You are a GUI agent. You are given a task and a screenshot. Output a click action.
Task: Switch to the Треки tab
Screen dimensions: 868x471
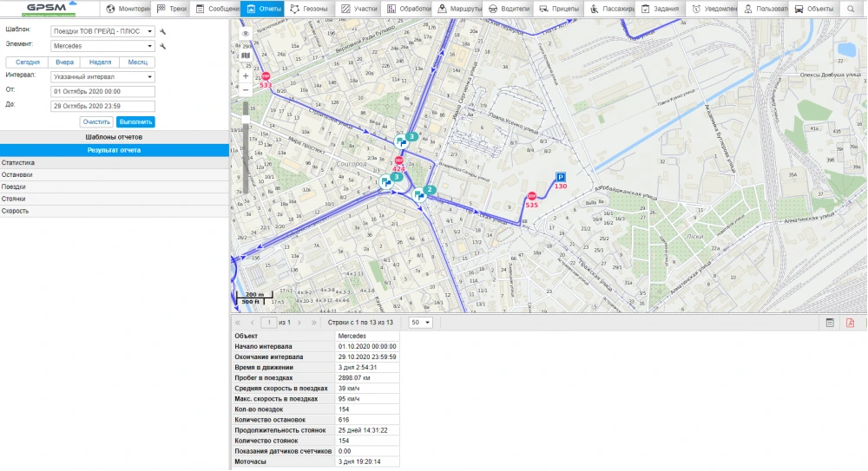(x=170, y=9)
